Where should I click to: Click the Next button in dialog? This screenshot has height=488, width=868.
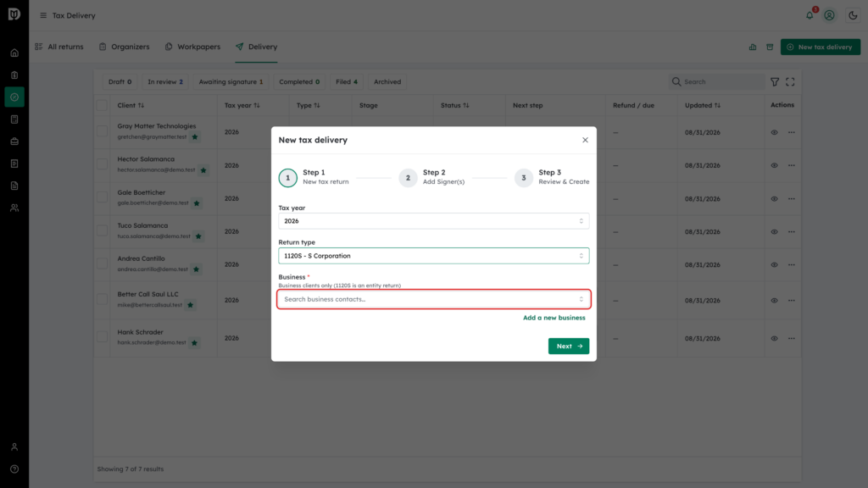coord(569,347)
